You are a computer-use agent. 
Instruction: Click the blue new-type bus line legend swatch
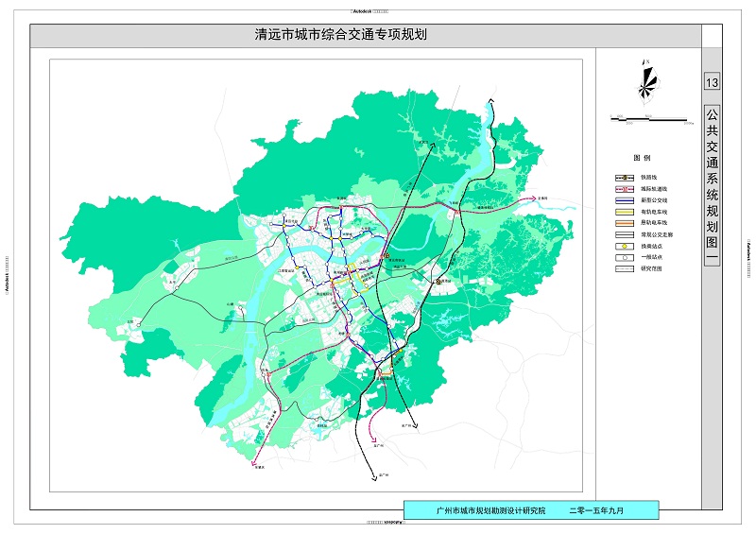pyautogui.click(x=623, y=199)
